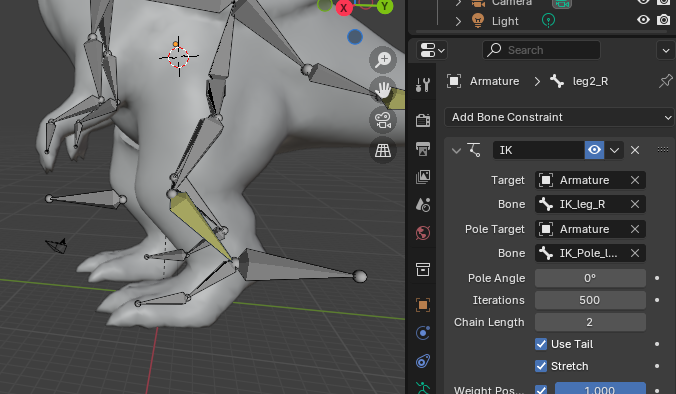
Task: Expand the Light item in outliner
Action: pos(458,21)
